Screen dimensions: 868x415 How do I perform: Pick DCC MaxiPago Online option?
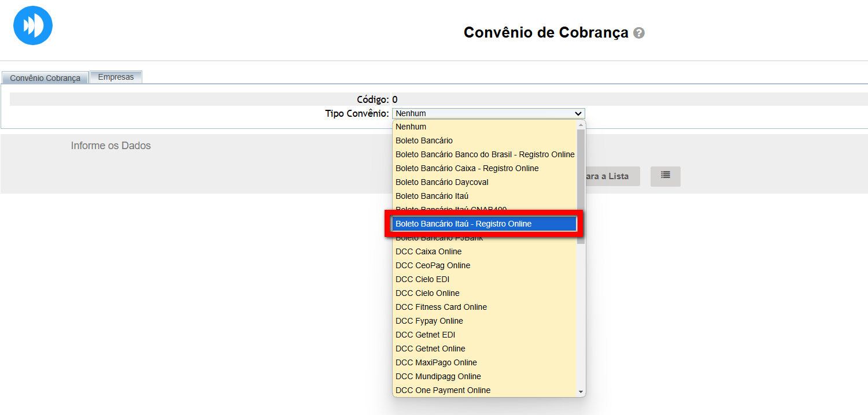click(x=485, y=362)
